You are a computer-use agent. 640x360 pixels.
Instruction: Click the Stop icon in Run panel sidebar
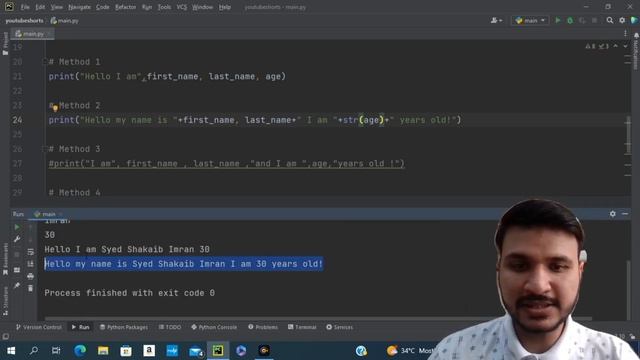(17, 254)
